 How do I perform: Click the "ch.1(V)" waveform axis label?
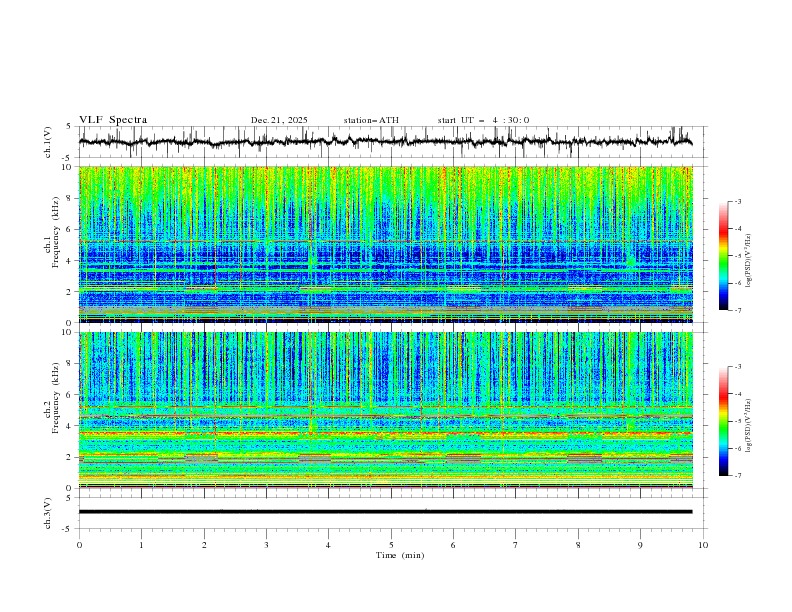pos(48,142)
